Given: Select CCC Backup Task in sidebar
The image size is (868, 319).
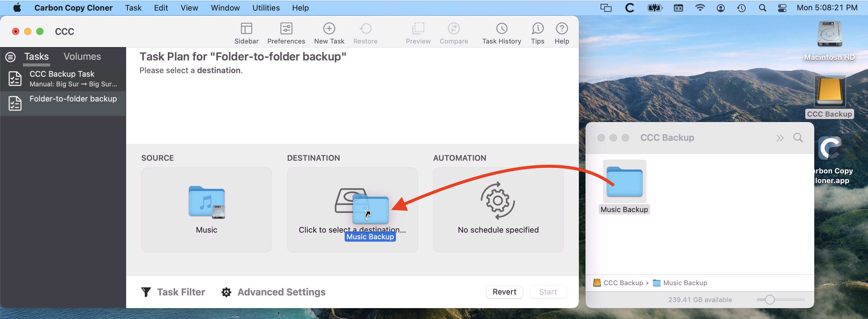Looking at the screenshot, I should 63,79.
